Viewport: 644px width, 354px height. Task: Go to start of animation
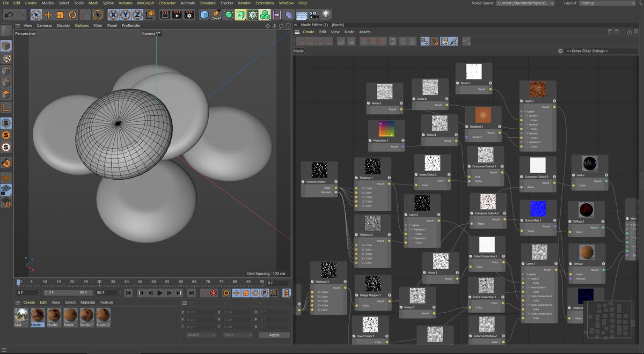coord(128,293)
